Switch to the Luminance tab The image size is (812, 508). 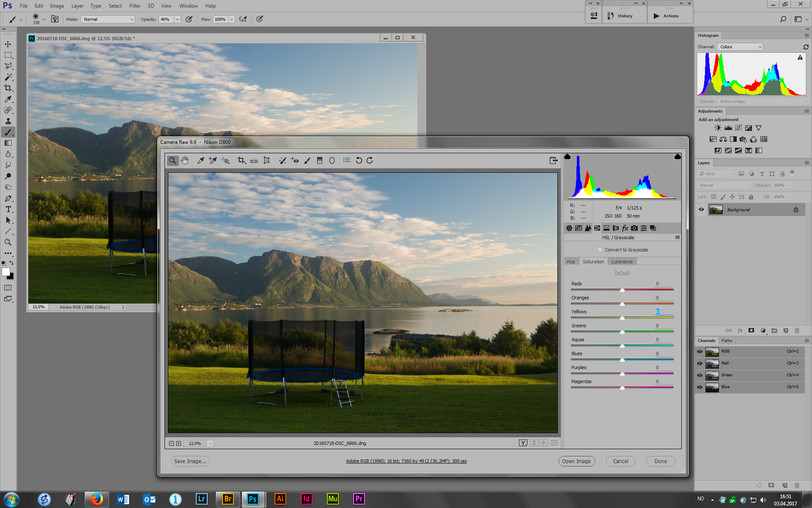click(x=622, y=262)
